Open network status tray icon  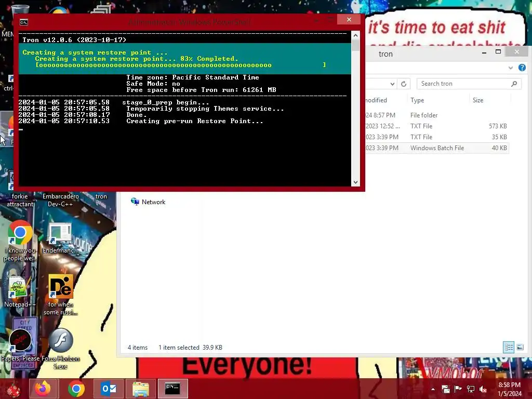471,389
